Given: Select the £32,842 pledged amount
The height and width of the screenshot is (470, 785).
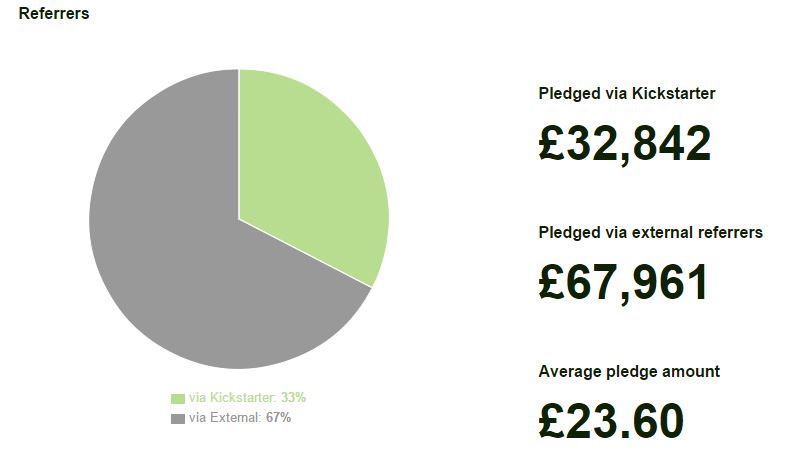Looking at the screenshot, I should point(625,145).
